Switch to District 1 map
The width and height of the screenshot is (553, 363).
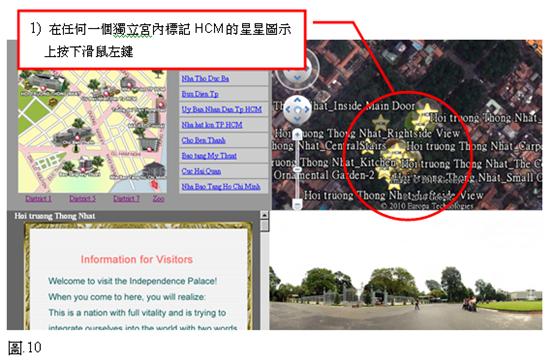38,198
